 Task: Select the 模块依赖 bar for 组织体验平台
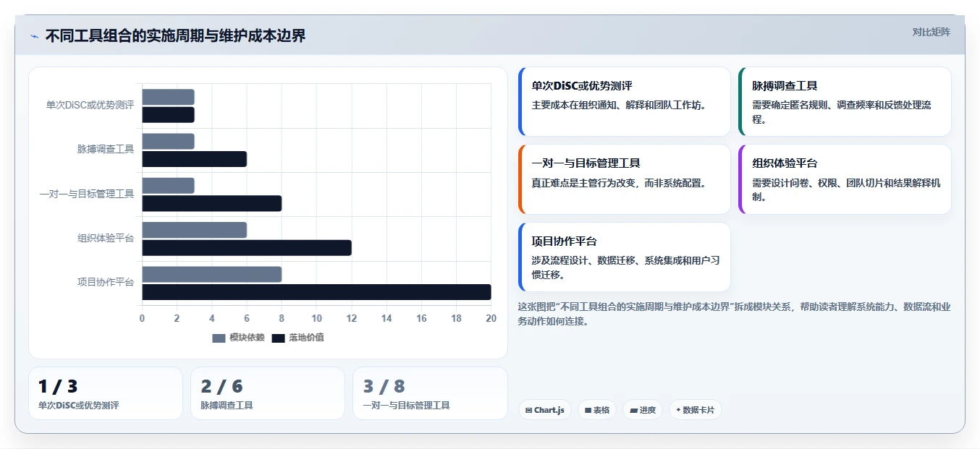tap(194, 230)
